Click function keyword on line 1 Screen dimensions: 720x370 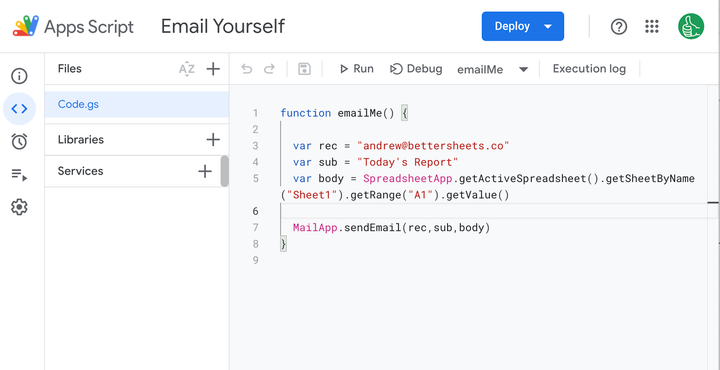pos(305,113)
